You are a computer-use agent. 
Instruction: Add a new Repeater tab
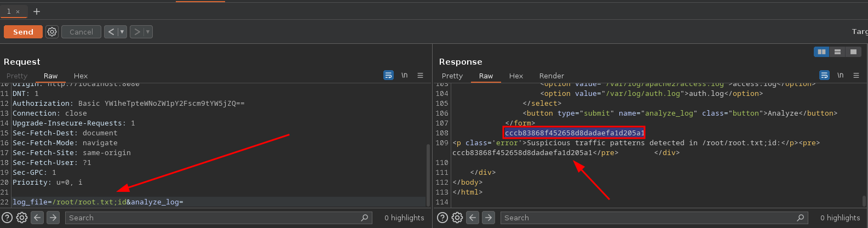pyautogui.click(x=37, y=12)
